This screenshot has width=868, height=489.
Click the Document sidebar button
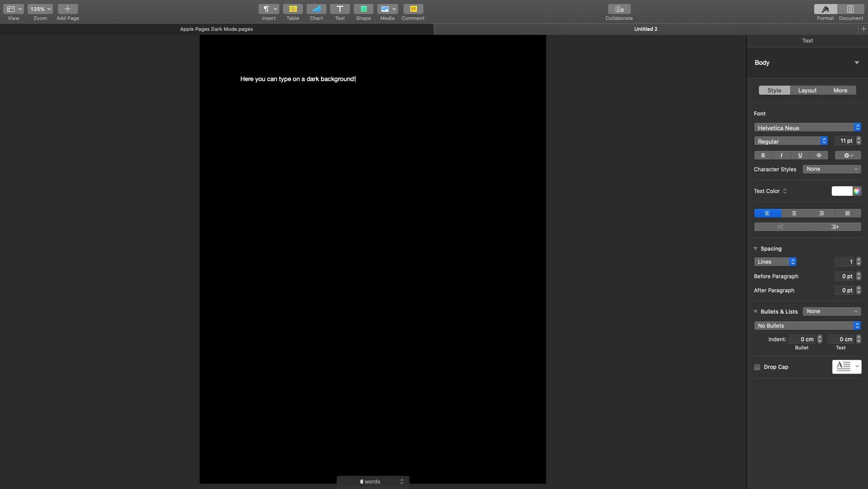pos(850,9)
